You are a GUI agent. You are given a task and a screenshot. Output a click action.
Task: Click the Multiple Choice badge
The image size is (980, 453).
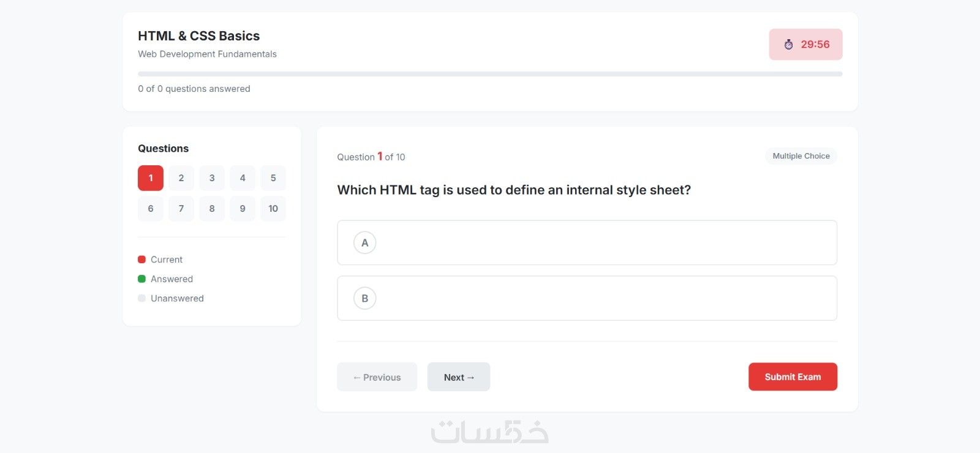[x=801, y=156]
